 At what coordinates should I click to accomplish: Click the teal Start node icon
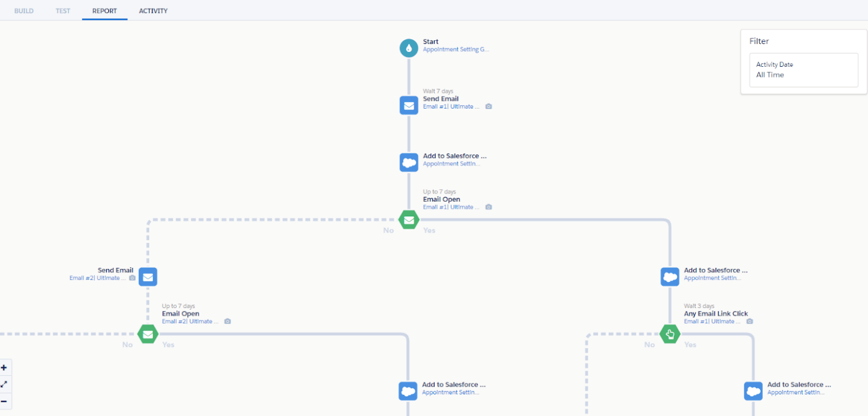coord(409,48)
